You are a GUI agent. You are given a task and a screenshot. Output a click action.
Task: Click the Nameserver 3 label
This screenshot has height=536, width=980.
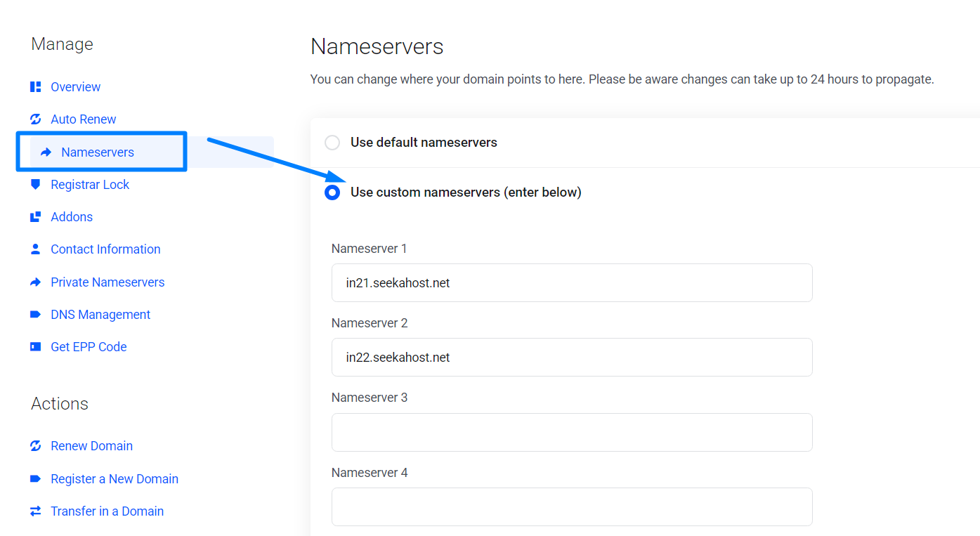point(370,398)
